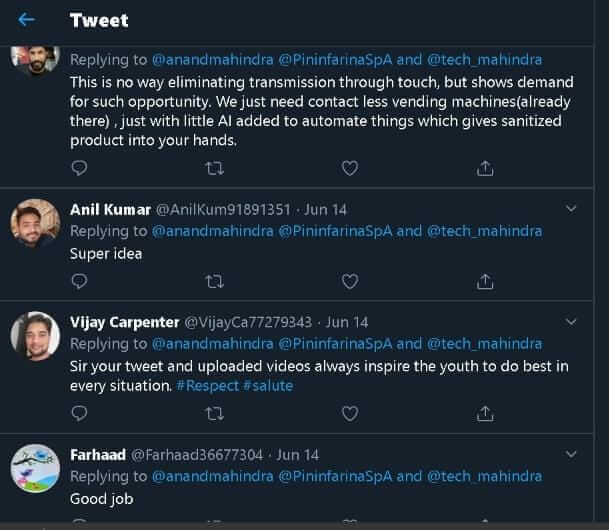This screenshot has height=530, width=609.
Task: Share Anil Kumar's Super idea tweet
Action: (x=485, y=282)
